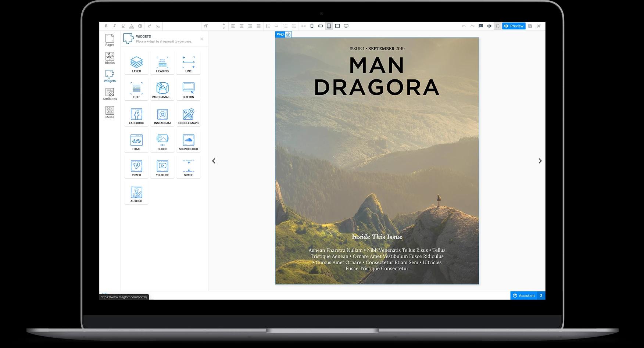Open the Assistant button
The height and width of the screenshot is (348, 644).
point(524,295)
